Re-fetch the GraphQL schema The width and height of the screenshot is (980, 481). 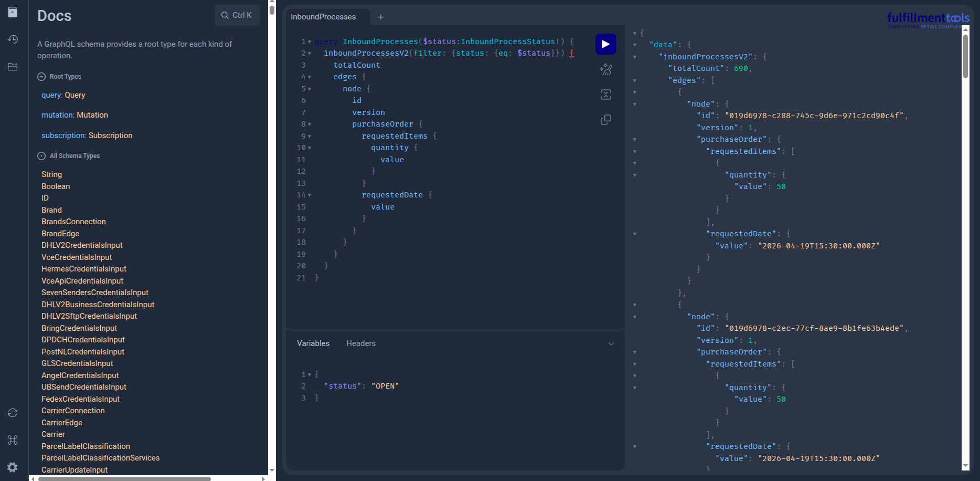13,413
